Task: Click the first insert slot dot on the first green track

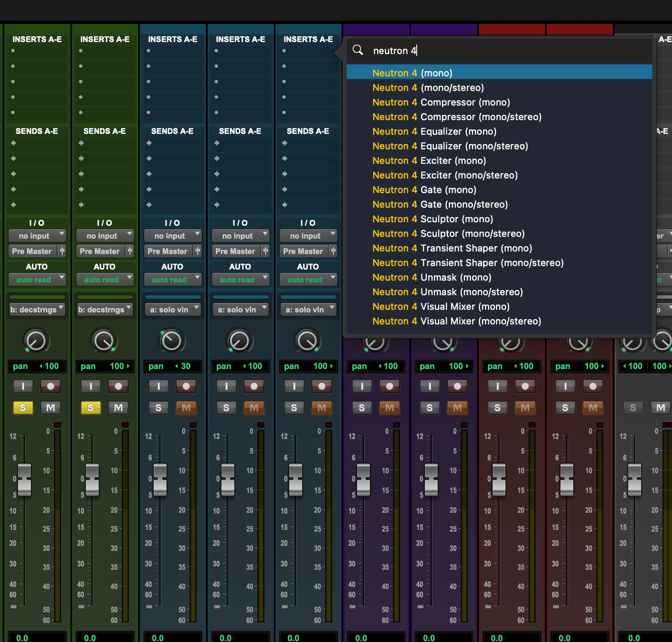Action: pos(13,51)
